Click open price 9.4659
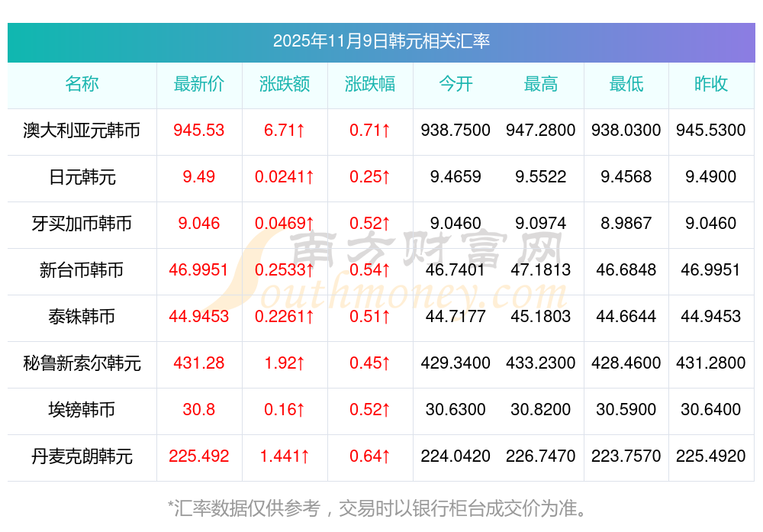Image resolution: width=763 pixels, height=532 pixels. (x=456, y=176)
